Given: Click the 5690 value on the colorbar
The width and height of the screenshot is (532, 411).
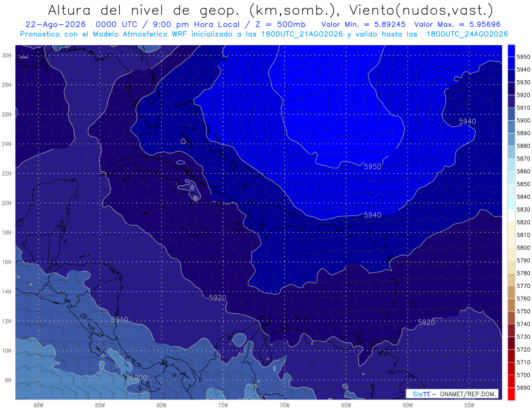Looking at the screenshot, I should (x=524, y=388).
